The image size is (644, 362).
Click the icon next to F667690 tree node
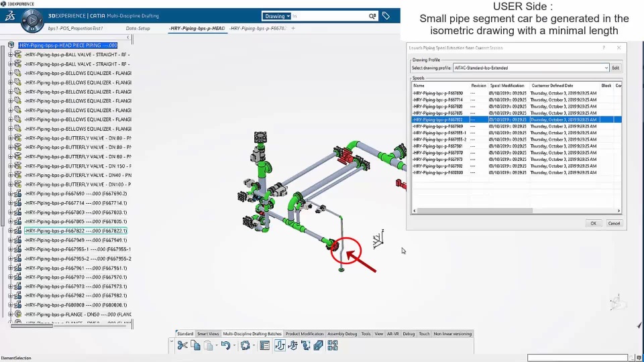[17, 194]
